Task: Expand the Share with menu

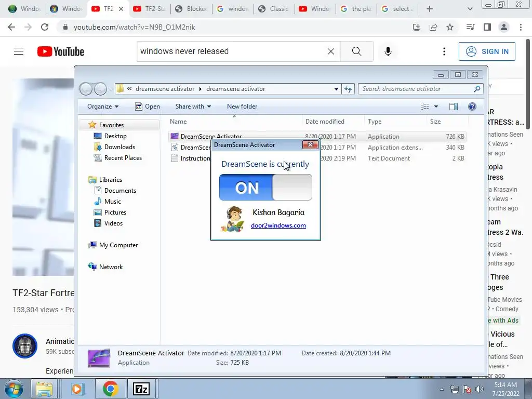Action: (x=193, y=107)
